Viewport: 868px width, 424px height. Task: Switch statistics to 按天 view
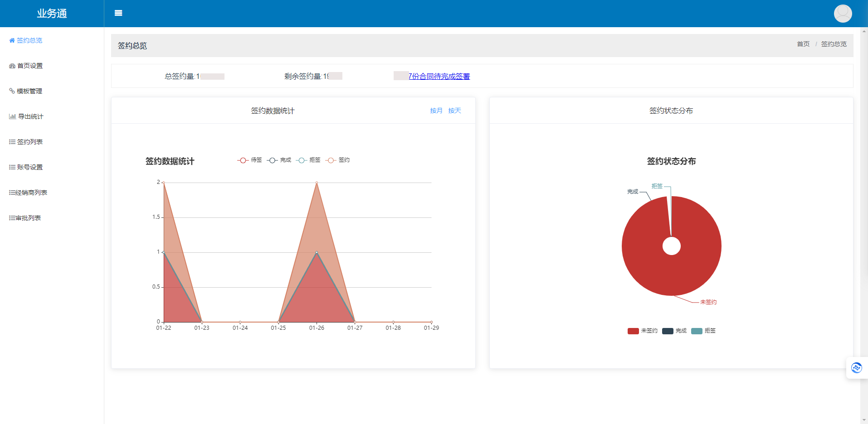(454, 111)
